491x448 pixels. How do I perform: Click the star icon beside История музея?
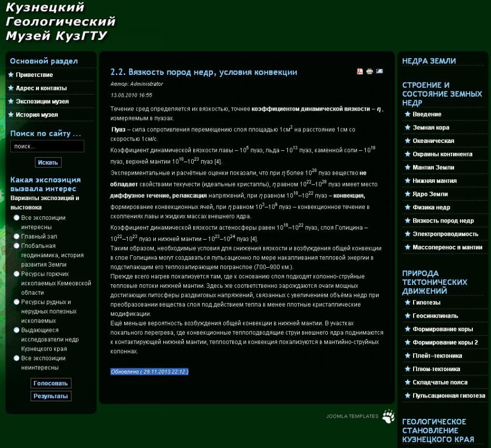click(11, 114)
